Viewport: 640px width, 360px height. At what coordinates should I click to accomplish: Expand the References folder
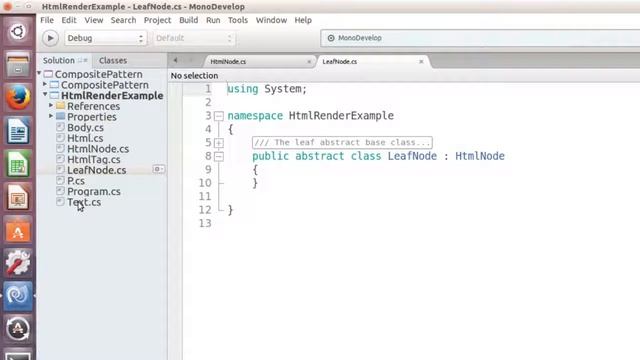(51, 105)
